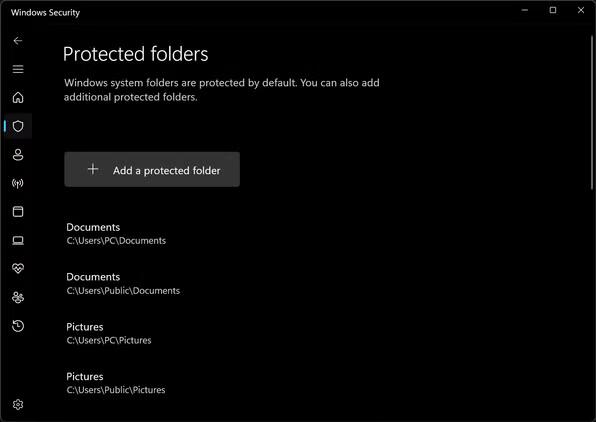Select Documents folder under C:\Users\Public
The image size is (596, 422).
coord(123,284)
